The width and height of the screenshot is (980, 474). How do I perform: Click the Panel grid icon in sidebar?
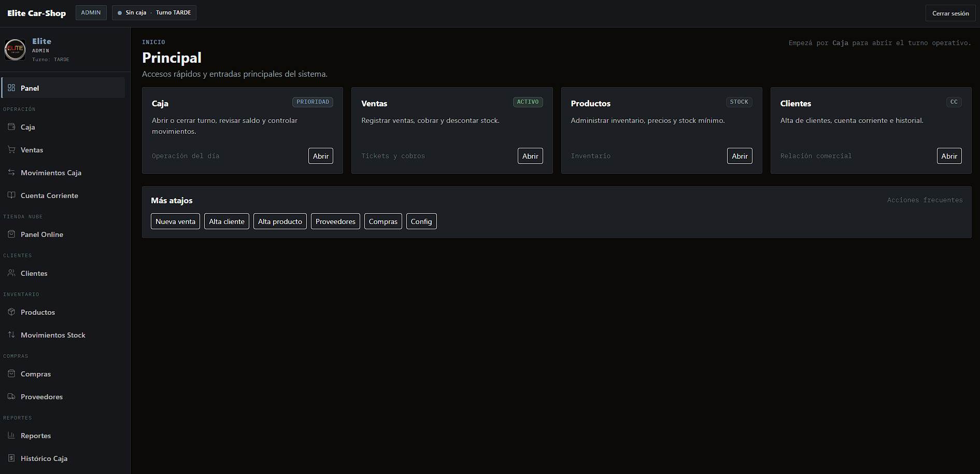coord(11,88)
